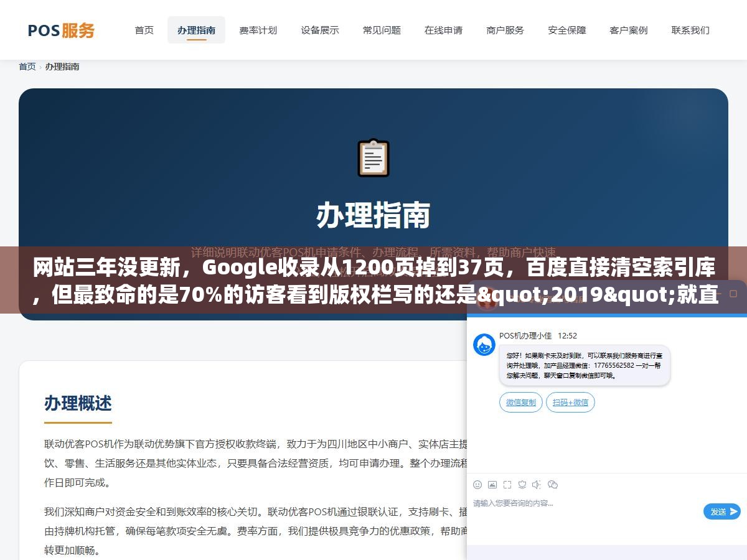Image resolution: width=747 pixels, height=560 pixels.
Task: Click the 办理指南 breadcrumb text
Action: (x=62, y=67)
